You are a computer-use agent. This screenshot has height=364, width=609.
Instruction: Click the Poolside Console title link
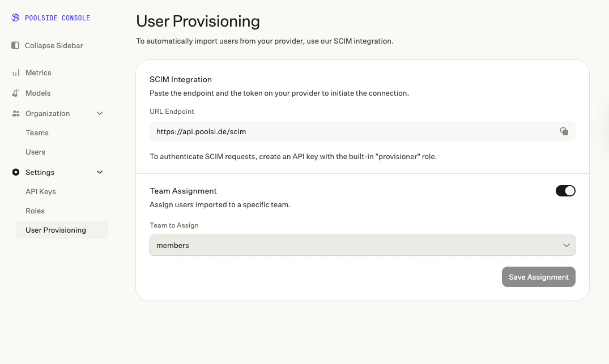[57, 18]
